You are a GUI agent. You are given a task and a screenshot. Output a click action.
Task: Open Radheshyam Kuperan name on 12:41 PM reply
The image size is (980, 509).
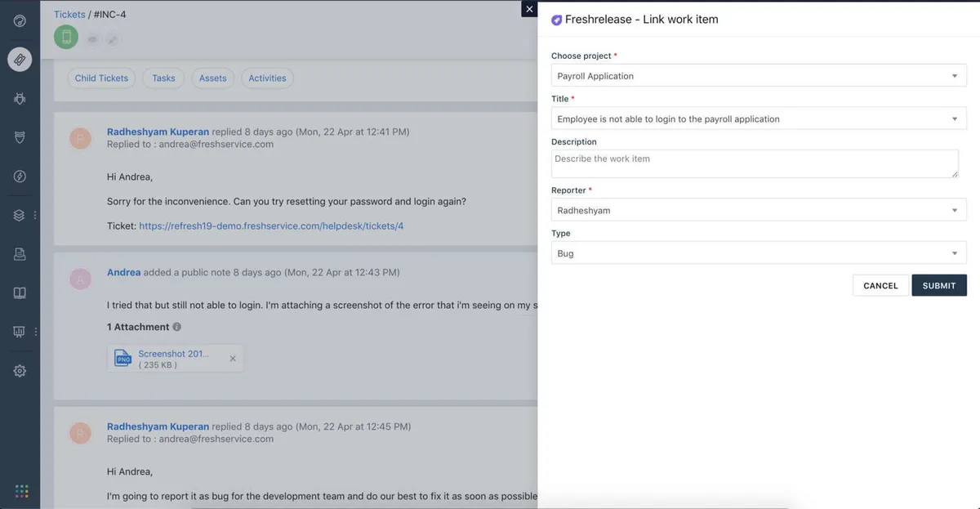pos(158,132)
